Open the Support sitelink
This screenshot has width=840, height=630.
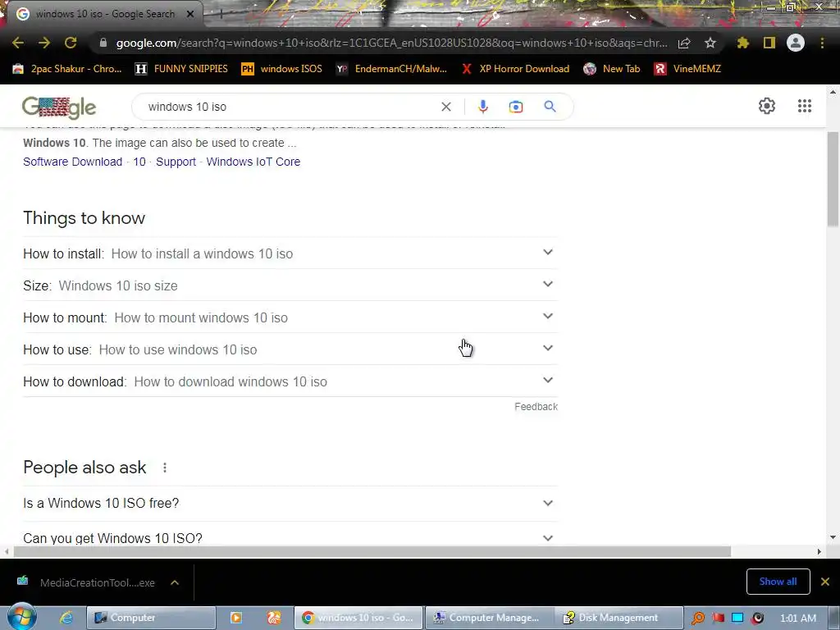176,162
